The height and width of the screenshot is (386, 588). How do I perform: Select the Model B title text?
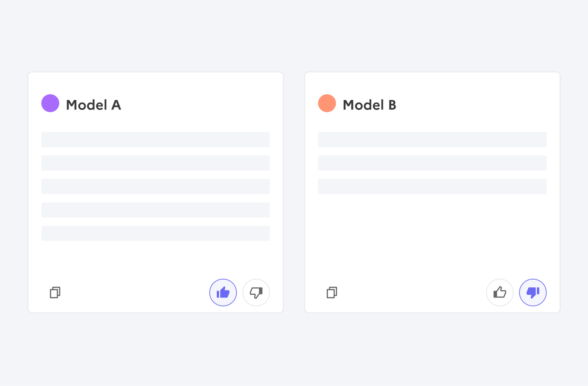pyautogui.click(x=369, y=105)
